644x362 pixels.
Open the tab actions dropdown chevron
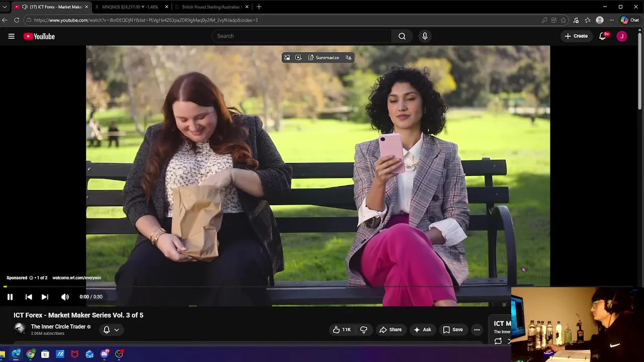tap(5, 7)
